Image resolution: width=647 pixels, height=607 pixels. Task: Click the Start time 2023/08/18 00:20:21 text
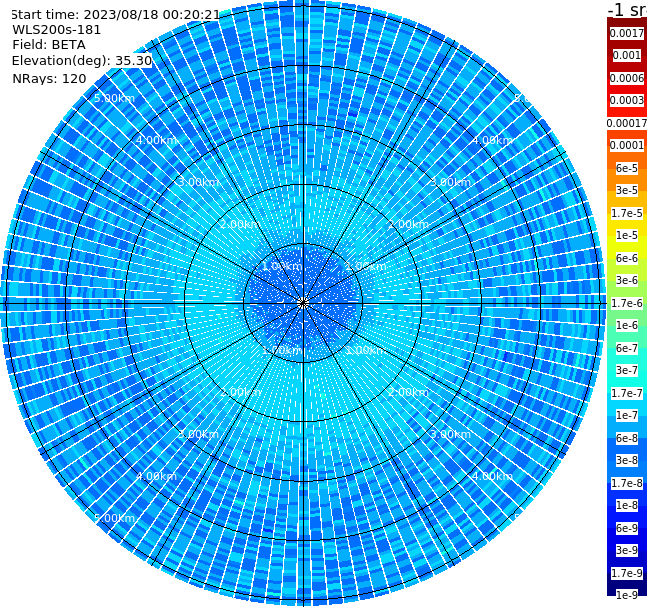coord(116,14)
